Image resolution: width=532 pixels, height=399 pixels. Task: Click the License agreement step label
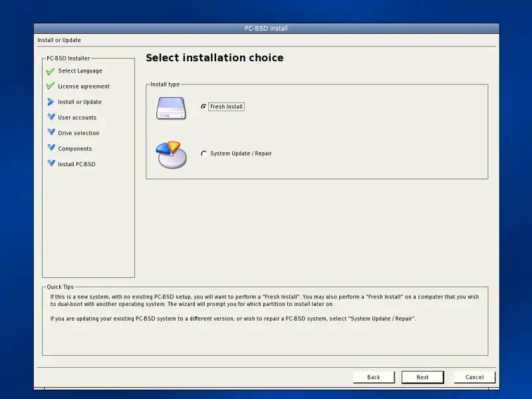tap(84, 86)
